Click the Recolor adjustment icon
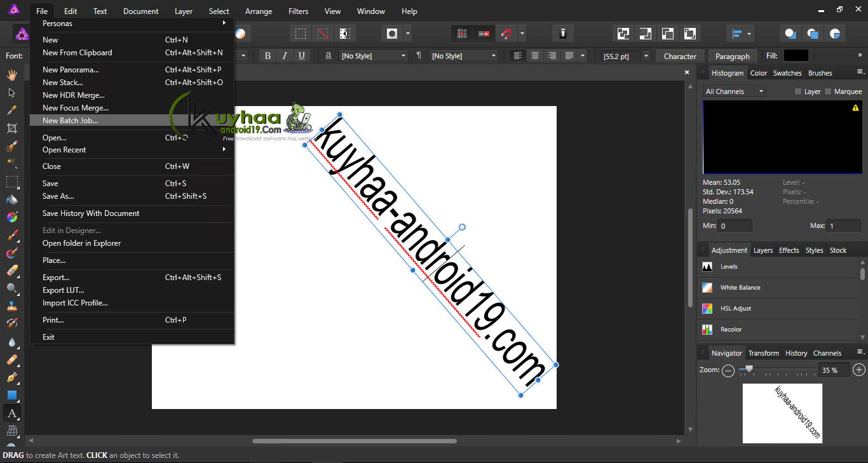This screenshot has height=463, width=868. point(707,330)
